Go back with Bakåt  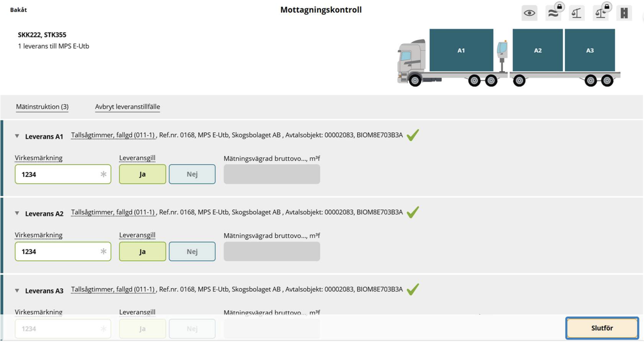click(18, 10)
